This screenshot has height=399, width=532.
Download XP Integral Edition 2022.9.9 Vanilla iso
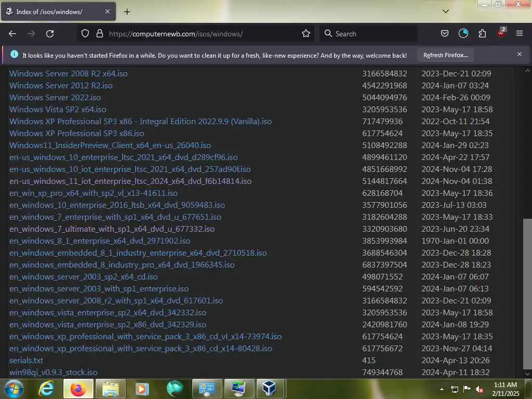pos(140,122)
